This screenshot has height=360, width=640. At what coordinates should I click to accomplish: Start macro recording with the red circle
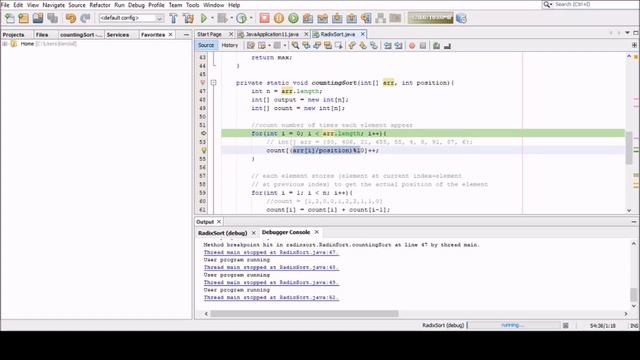(x=412, y=46)
